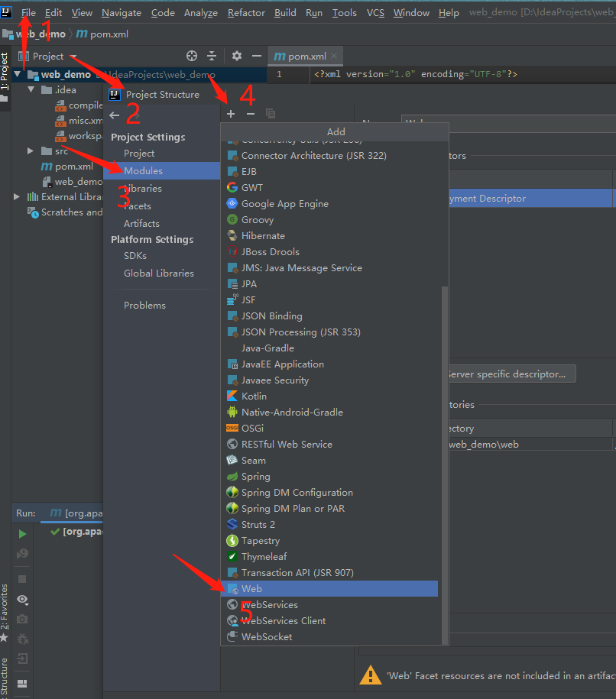This screenshot has height=699, width=616.
Task: Expand the src folder
Action: coord(31,151)
